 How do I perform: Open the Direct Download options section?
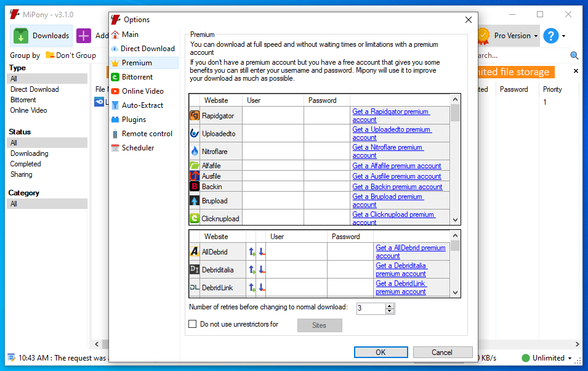click(144, 49)
